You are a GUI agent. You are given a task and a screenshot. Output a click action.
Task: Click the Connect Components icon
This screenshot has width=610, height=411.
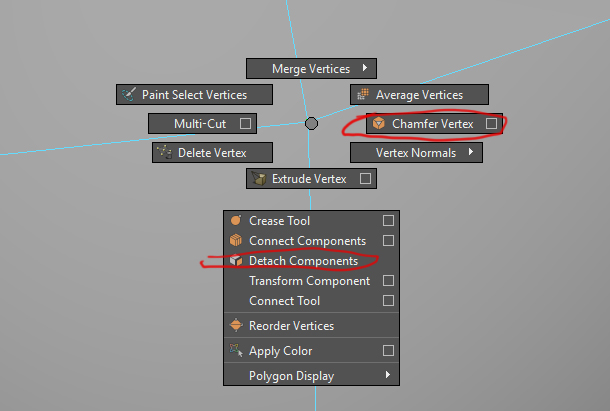click(236, 241)
